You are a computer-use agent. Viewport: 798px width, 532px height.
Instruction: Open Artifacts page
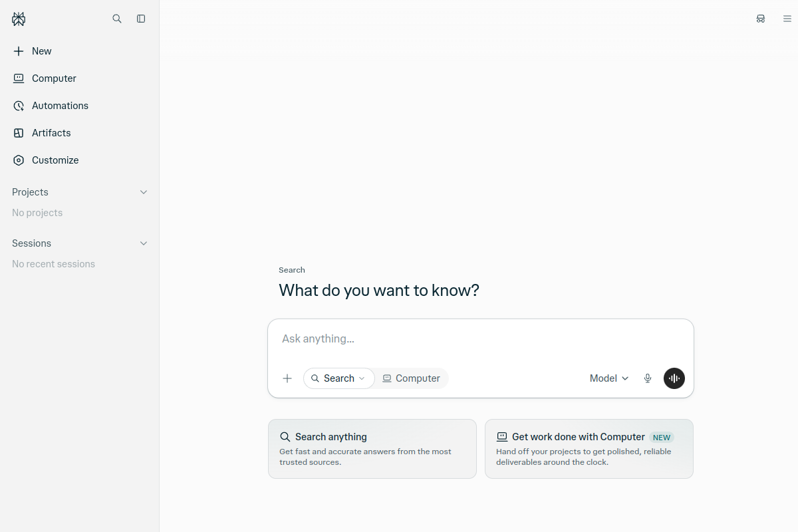pos(80,133)
